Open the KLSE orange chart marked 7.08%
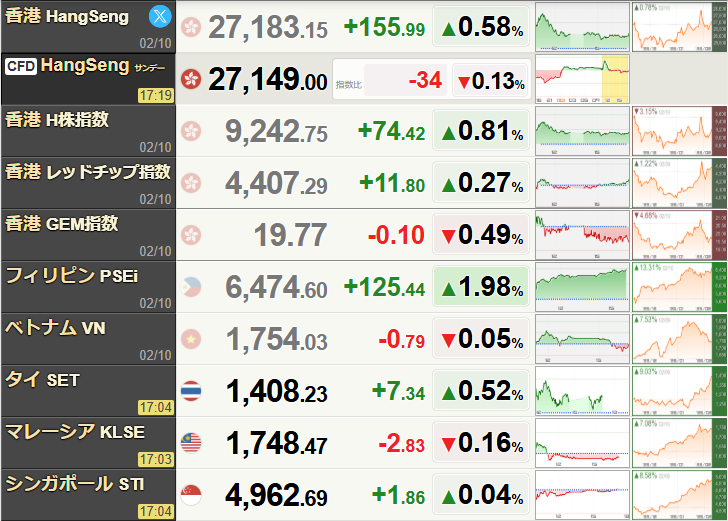 680,443
